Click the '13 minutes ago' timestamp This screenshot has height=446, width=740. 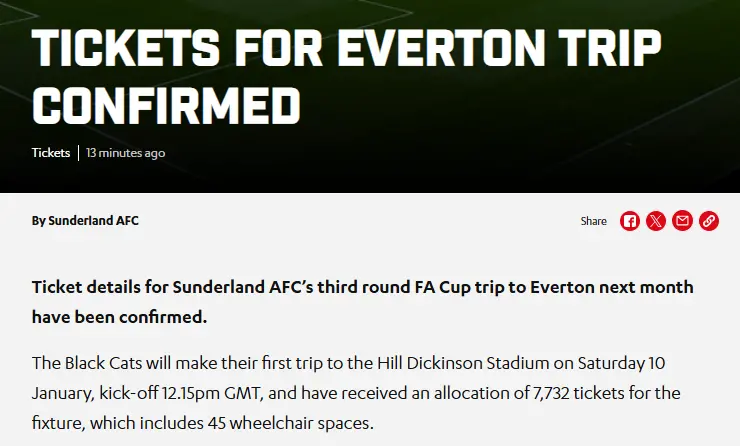125,153
